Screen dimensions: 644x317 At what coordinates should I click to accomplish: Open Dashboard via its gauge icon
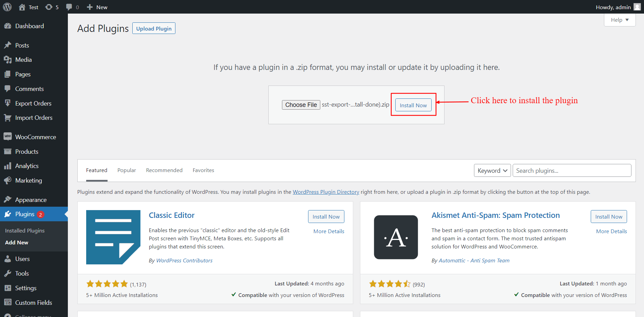[x=7, y=26]
